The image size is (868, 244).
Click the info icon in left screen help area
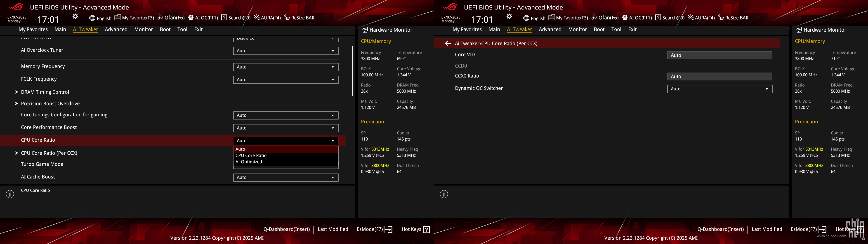10,194
